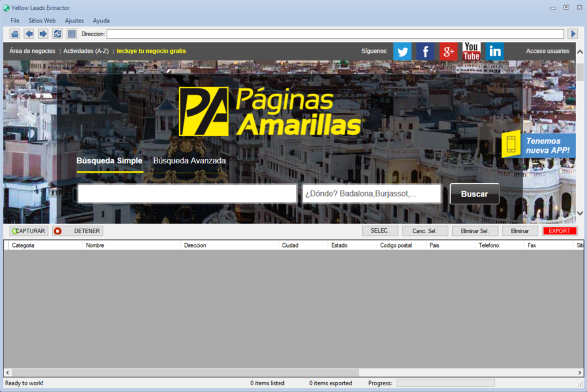
Task: Open the Actividades (A-Z) link
Action: pyautogui.click(x=86, y=51)
